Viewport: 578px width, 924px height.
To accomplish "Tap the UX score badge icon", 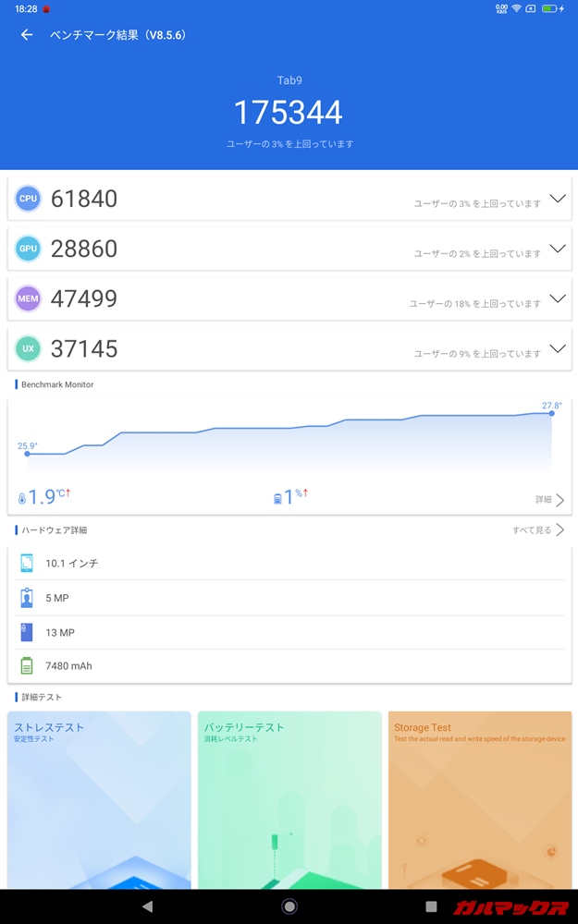I will 28,348.
